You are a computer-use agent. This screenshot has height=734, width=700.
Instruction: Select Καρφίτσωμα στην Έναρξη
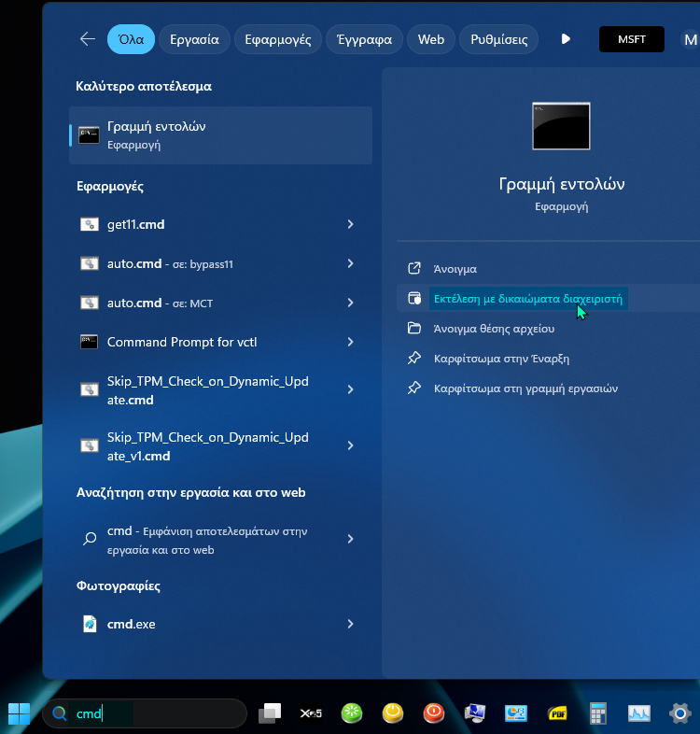[501, 359]
